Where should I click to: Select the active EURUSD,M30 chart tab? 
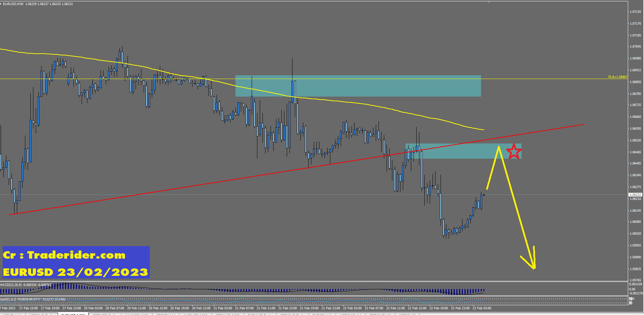pyautogui.click(x=73, y=314)
